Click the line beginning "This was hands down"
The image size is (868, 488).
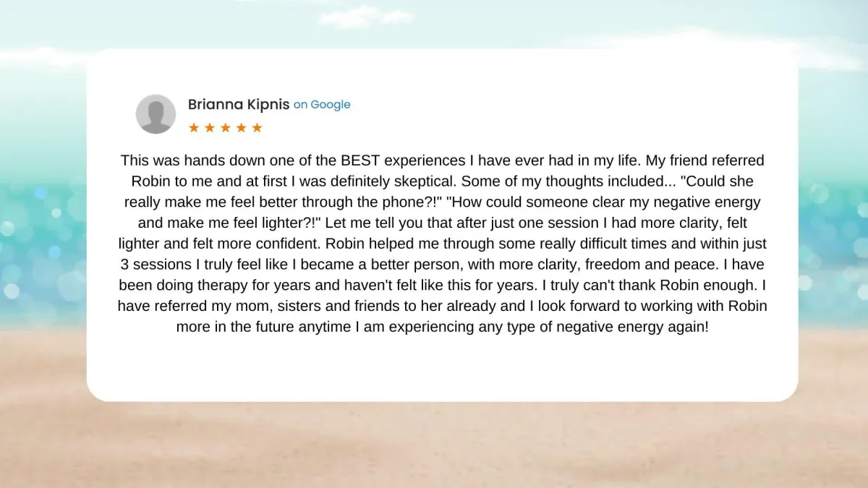(x=443, y=160)
